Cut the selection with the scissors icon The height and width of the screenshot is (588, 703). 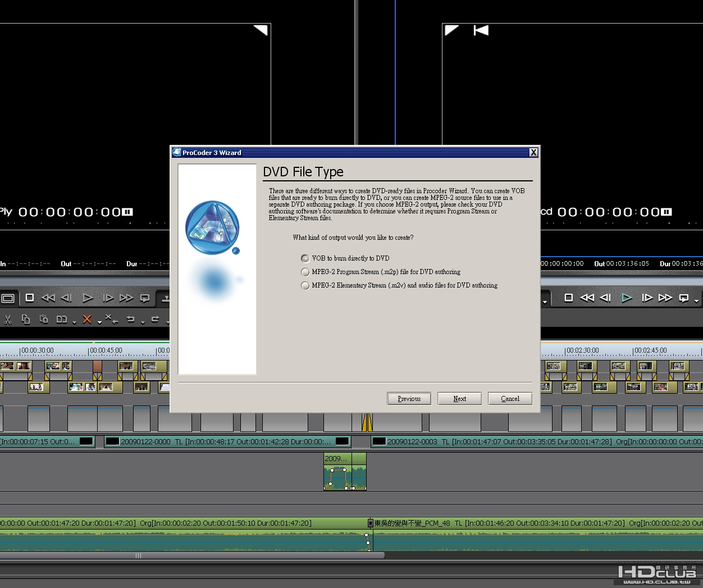click(8, 320)
